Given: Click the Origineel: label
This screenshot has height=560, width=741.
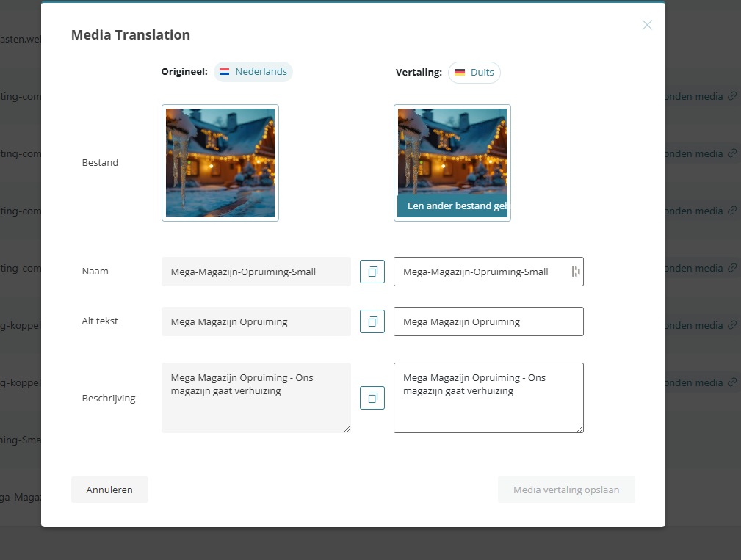Looking at the screenshot, I should 184,72.
